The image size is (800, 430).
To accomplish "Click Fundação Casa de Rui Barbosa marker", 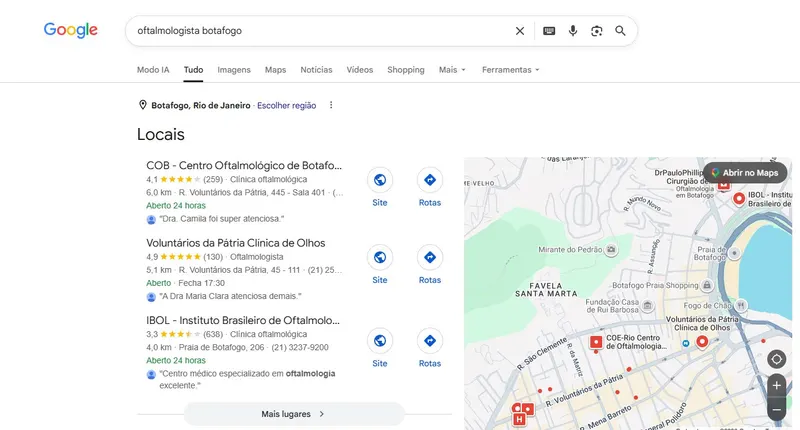I will click(x=647, y=306).
